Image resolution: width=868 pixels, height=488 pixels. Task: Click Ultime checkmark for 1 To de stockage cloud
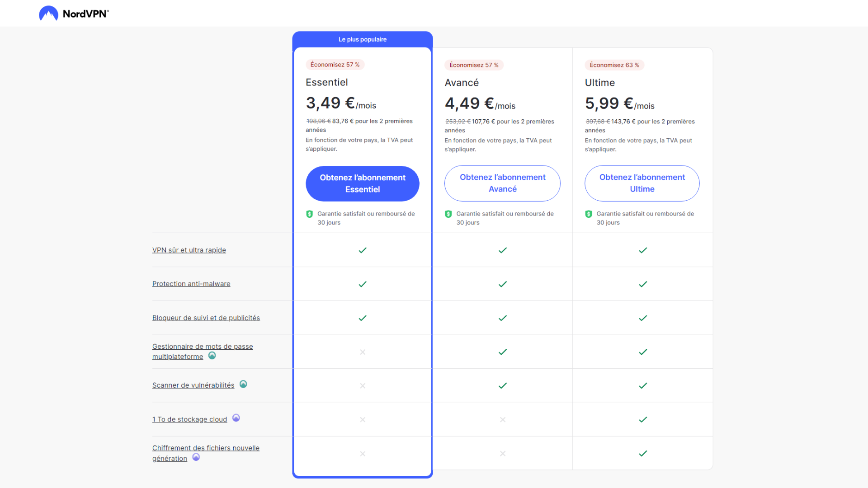pyautogui.click(x=643, y=420)
